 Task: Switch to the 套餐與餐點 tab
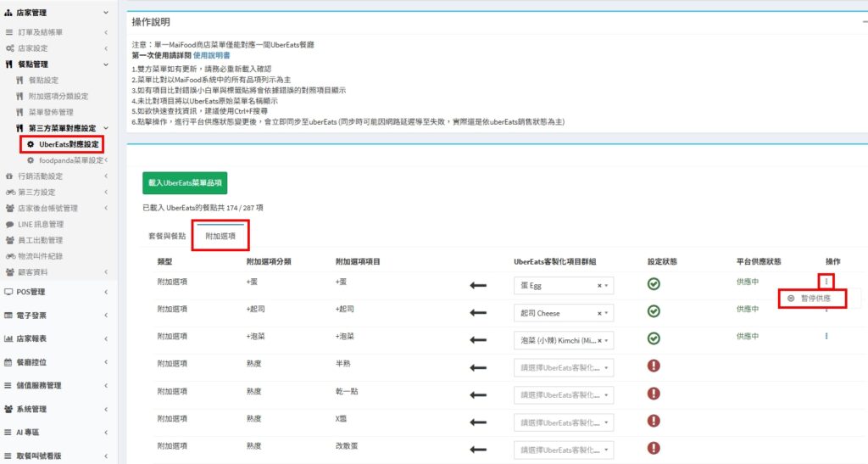tap(166, 235)
